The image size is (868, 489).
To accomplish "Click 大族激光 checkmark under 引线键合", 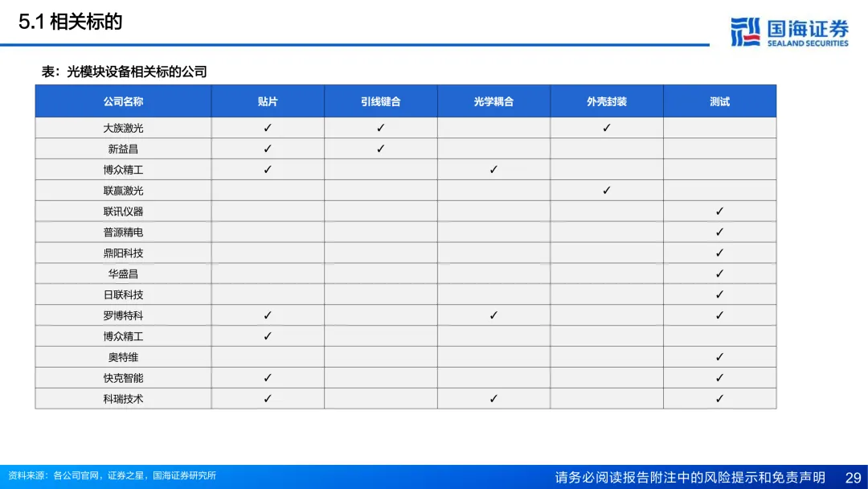I will click(380, 128).
